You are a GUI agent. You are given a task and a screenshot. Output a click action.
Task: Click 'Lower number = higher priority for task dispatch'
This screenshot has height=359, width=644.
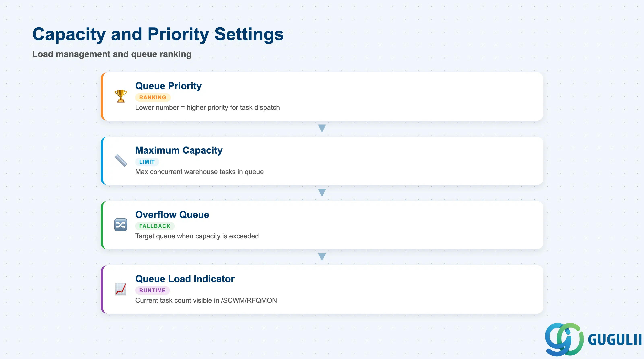[x=207, y=108]
